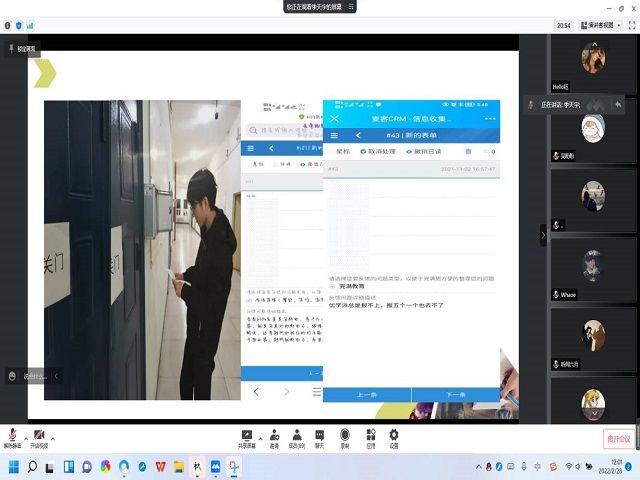The image size is (640, 480).
Task: Open the notification center badge
Action: click(x=629, y=467)
